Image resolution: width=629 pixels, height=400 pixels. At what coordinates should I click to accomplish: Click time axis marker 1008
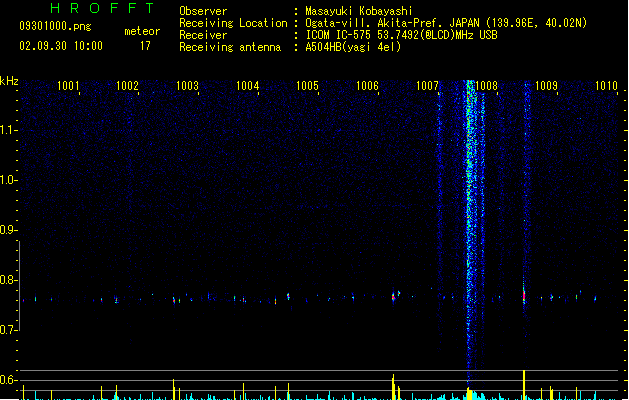tap(487, 86)
